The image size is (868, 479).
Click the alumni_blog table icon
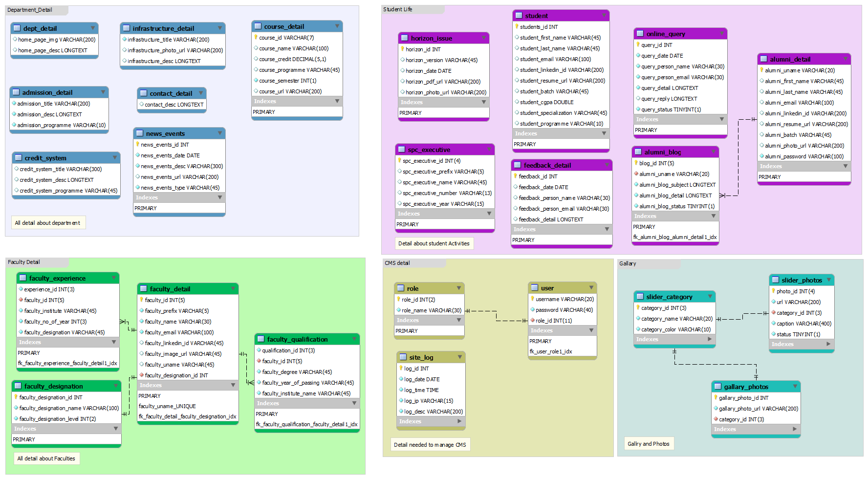click(x=638, y=152)
